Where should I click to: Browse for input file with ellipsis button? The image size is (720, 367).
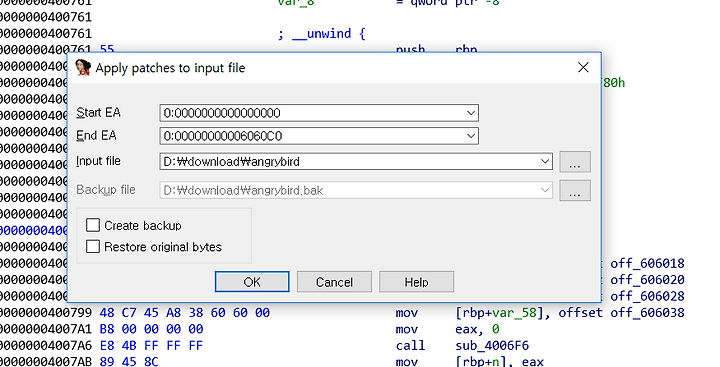click(575, 162)
